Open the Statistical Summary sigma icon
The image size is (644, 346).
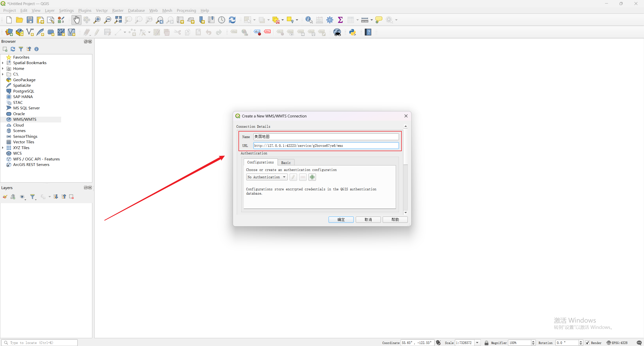pyautogui.click(x=340, y=20)
